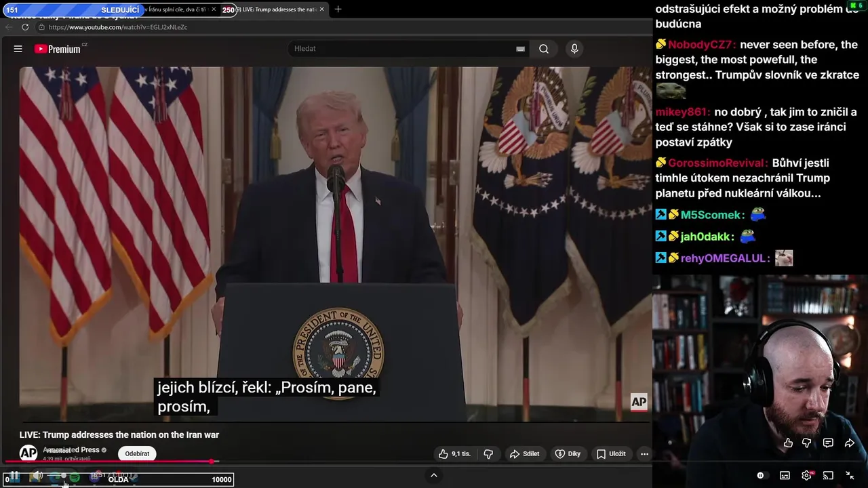Screen dimensions: 868x488
Task: Open comments icon over the webcam overlay
Action: pos(828,443)
